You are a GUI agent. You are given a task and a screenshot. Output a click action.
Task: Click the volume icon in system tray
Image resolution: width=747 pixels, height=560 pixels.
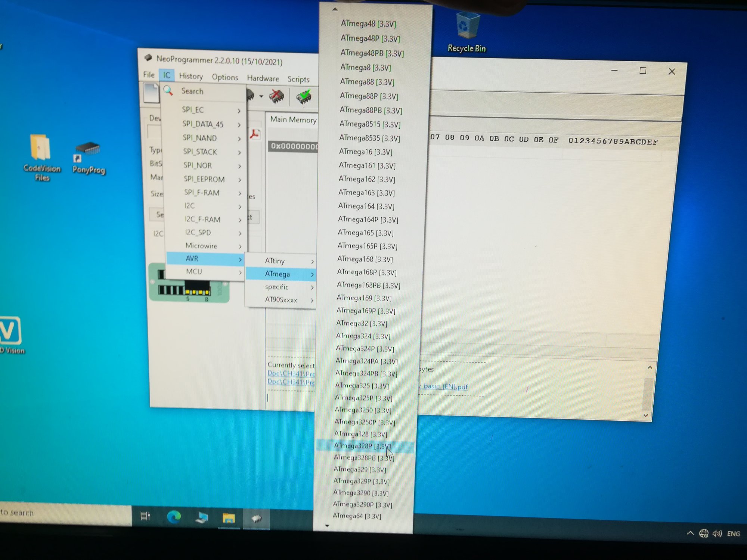717,533
